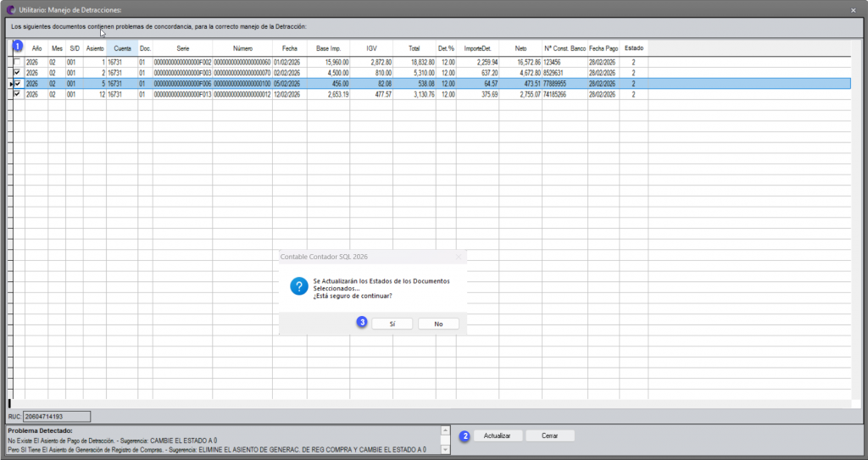Click the Total value 538.08

click(x=414, y=84)
